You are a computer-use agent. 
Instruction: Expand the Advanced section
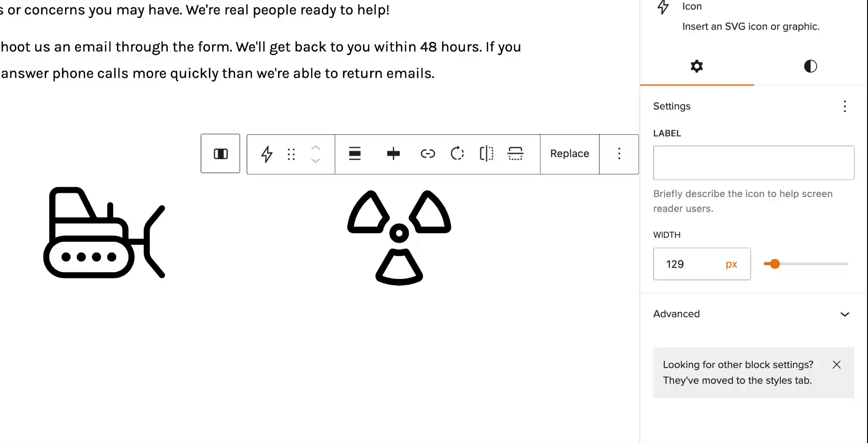(x=754, y=314)
